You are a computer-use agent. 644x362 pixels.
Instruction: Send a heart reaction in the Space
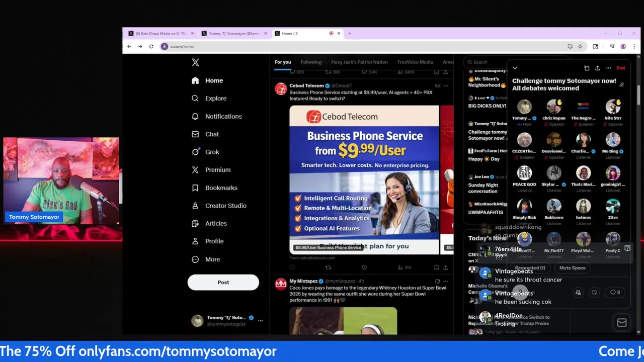pos(594,292)
